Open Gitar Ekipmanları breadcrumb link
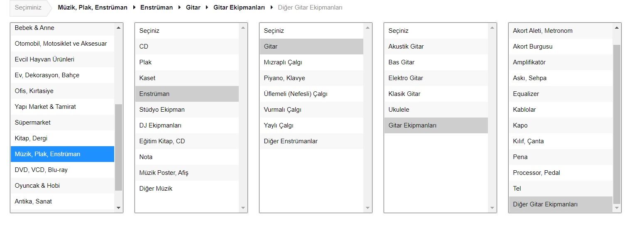 (x=239, y=7)
